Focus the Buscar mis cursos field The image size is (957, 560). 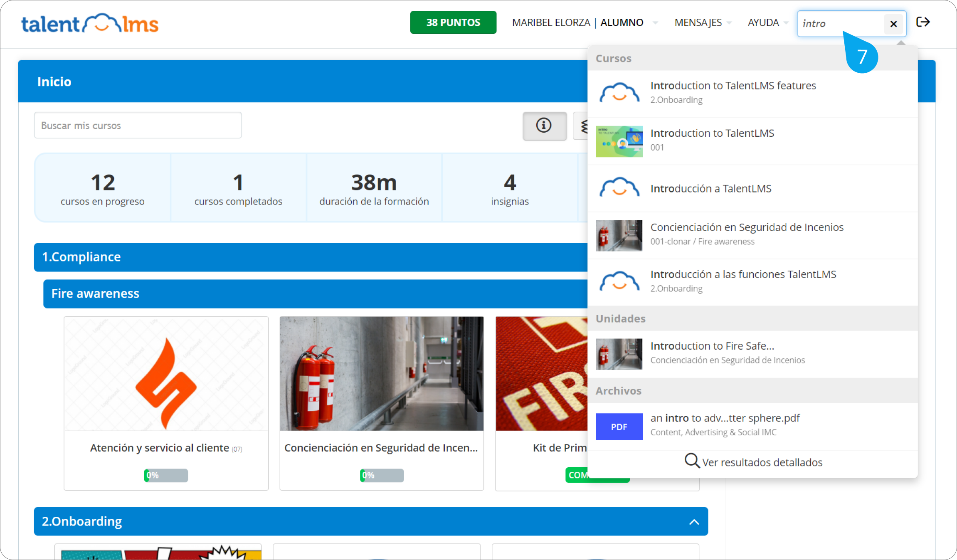pyautogui.click(x=138, y=125)
